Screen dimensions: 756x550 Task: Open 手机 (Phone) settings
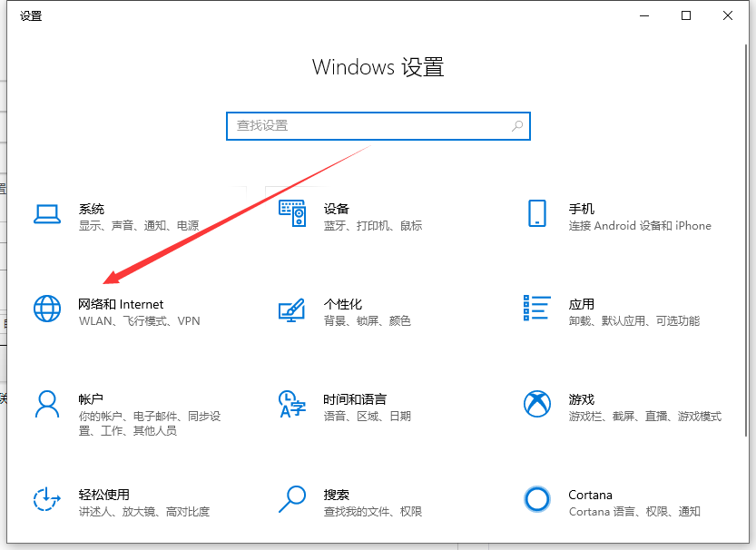[x=581, y=209]
